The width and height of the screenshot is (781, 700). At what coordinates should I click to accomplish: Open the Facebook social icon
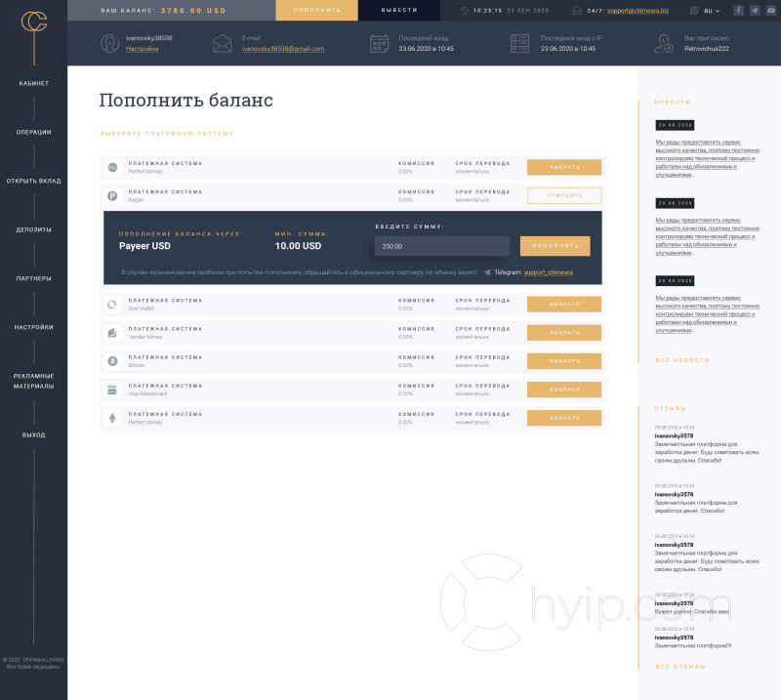739,11
